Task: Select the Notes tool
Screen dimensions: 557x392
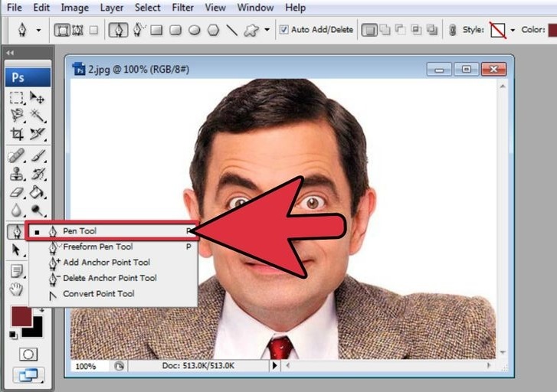Action: click(x=16, y=271)
